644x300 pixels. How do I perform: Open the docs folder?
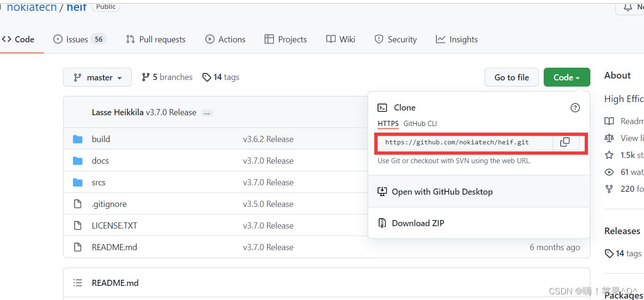(100, 161)
